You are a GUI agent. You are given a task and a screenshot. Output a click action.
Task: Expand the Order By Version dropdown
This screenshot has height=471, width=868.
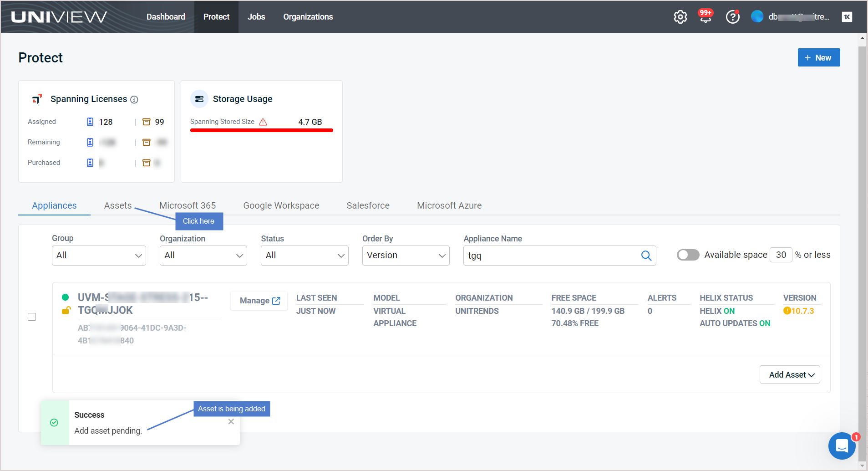pyautogui.click(x=405, y=255)
